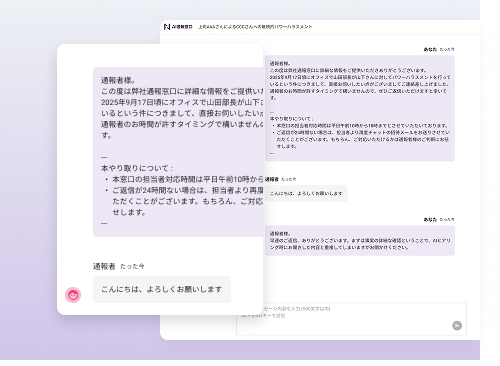Click the report title mentioning パワーハラスメント in the header

tap(255, 27)
